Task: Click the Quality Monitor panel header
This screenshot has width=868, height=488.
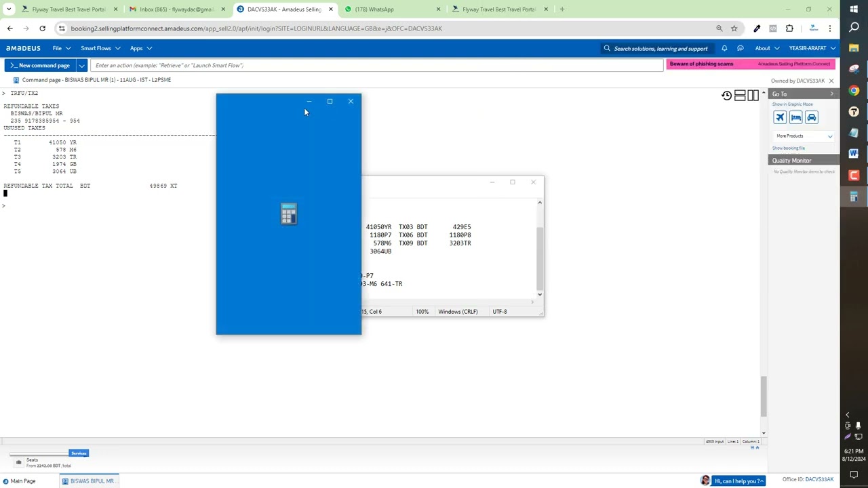Action: (x=804, y=161)
